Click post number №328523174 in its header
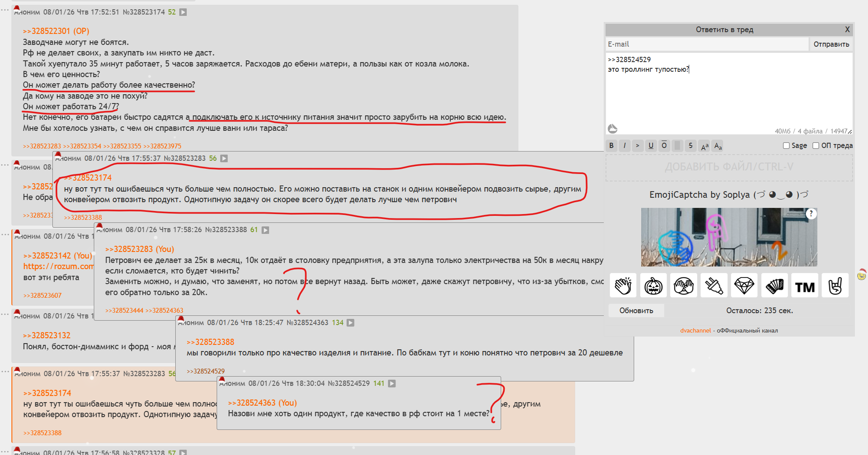 [144, 12]
